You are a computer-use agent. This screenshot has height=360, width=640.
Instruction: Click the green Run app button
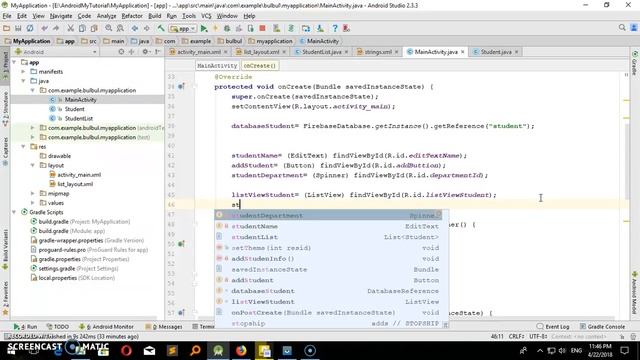point(204,28)
